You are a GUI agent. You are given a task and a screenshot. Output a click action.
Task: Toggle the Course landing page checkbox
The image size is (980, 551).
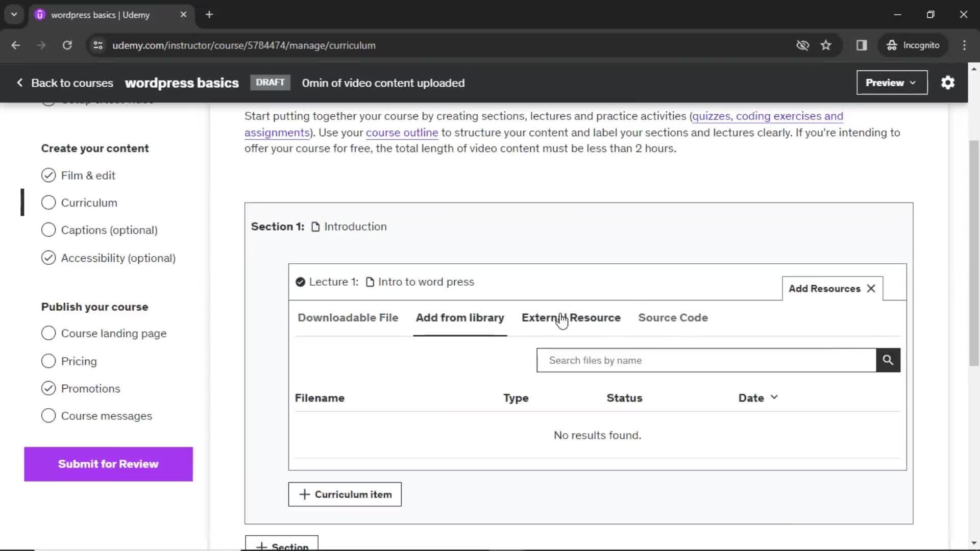point(48,333)
